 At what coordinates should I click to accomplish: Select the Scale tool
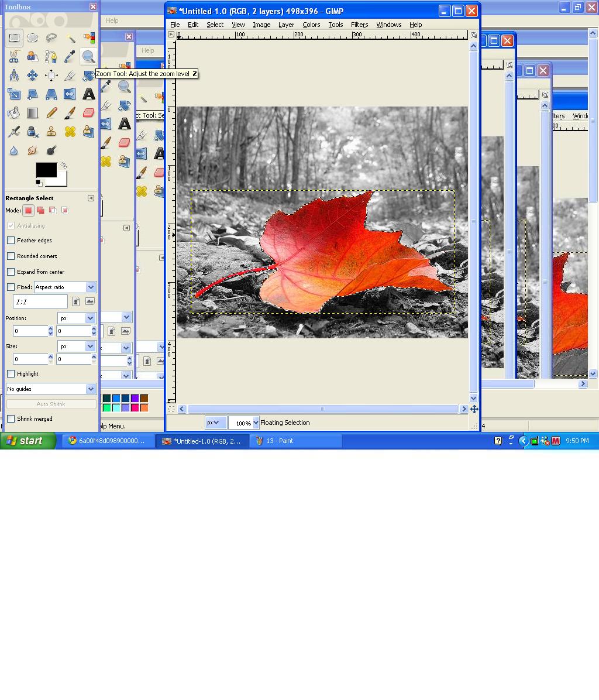coord(14,94)
